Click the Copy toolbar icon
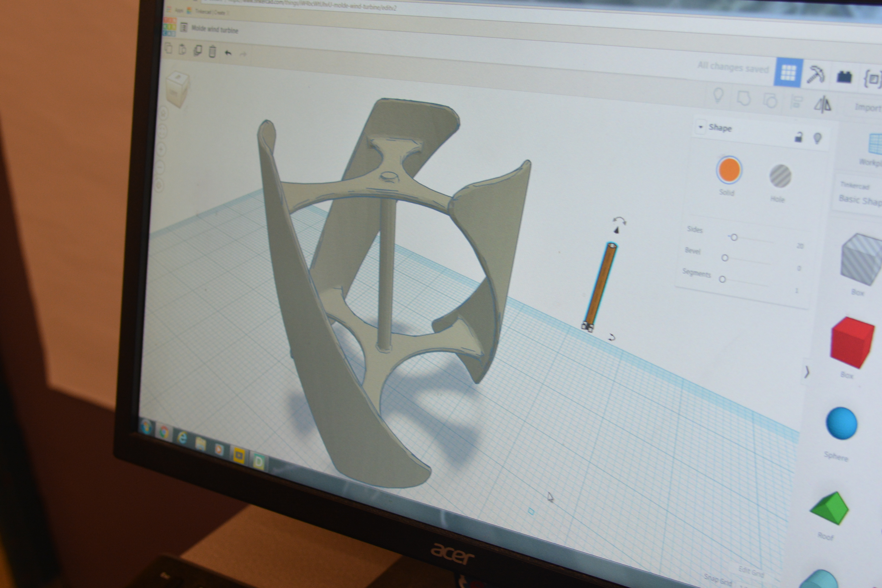 coord(168,48)
